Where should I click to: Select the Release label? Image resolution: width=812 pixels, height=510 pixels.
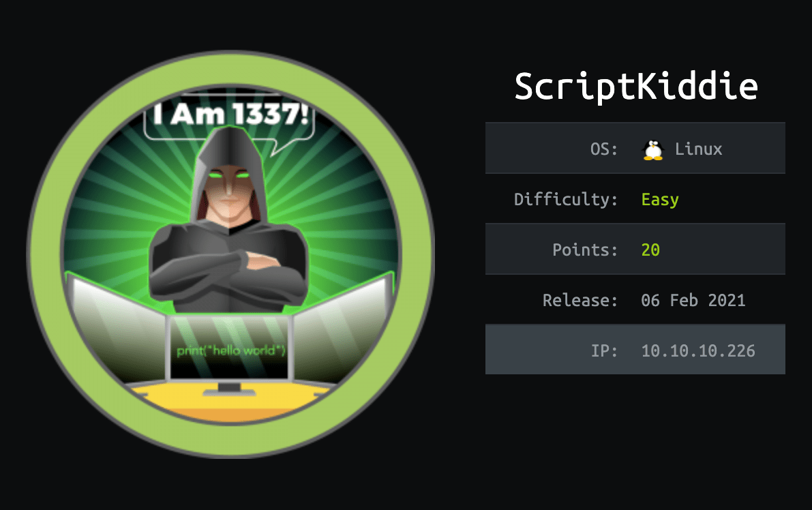(580, 300)
